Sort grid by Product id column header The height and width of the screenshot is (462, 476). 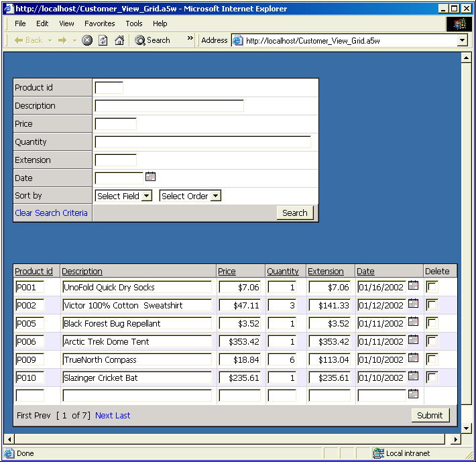[x=34, y=271]
